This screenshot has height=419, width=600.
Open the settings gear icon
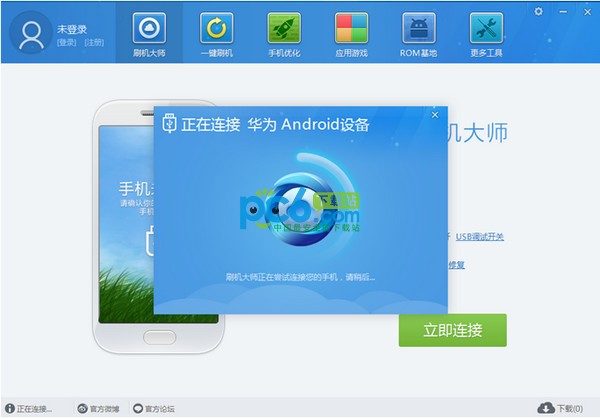point(538,11)
